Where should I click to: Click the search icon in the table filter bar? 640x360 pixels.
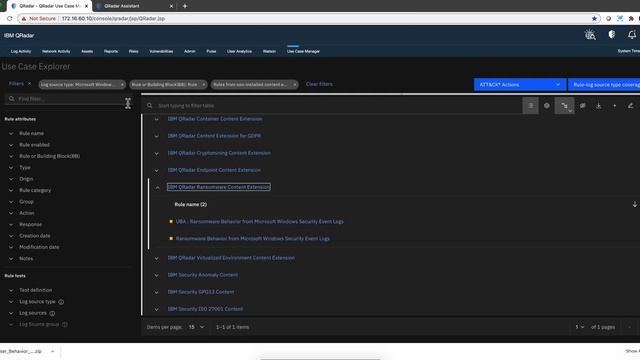(x=149, y=106)
